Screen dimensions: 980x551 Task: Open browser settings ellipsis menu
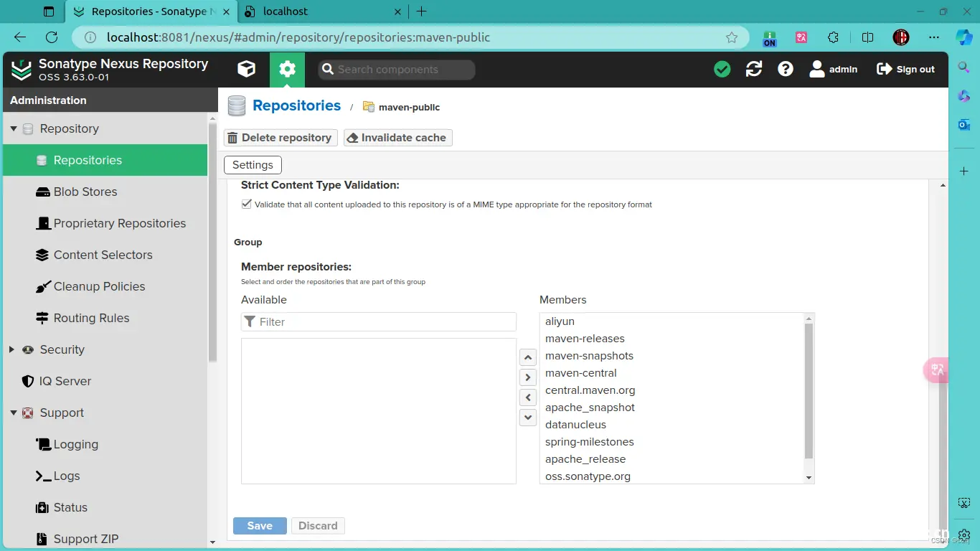pyautogui.click(x=933, y=37)
